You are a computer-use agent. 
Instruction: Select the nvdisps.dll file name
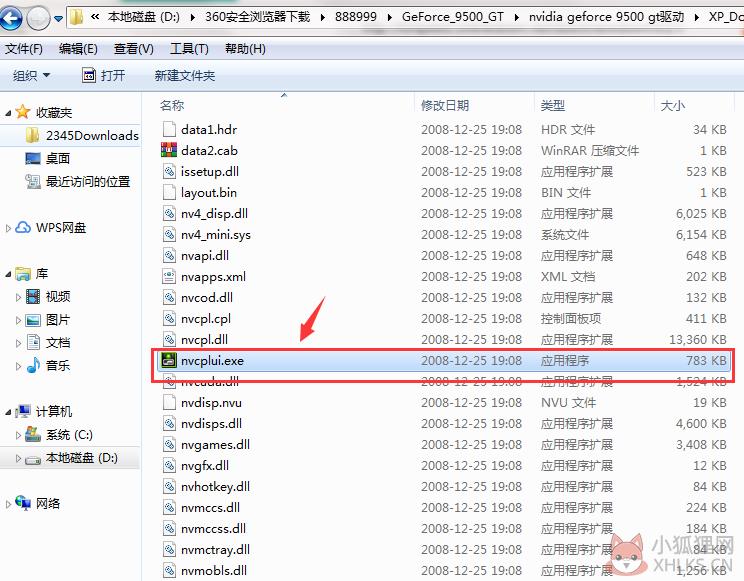(212, 423)
